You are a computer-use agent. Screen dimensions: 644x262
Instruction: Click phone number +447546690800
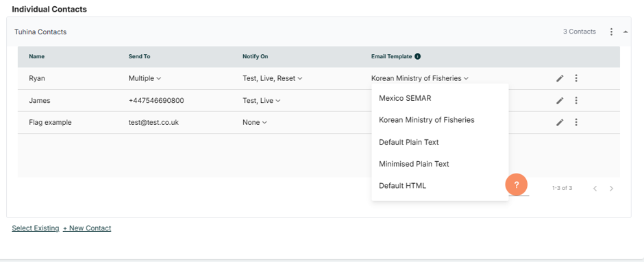click(x=156, y=100)
